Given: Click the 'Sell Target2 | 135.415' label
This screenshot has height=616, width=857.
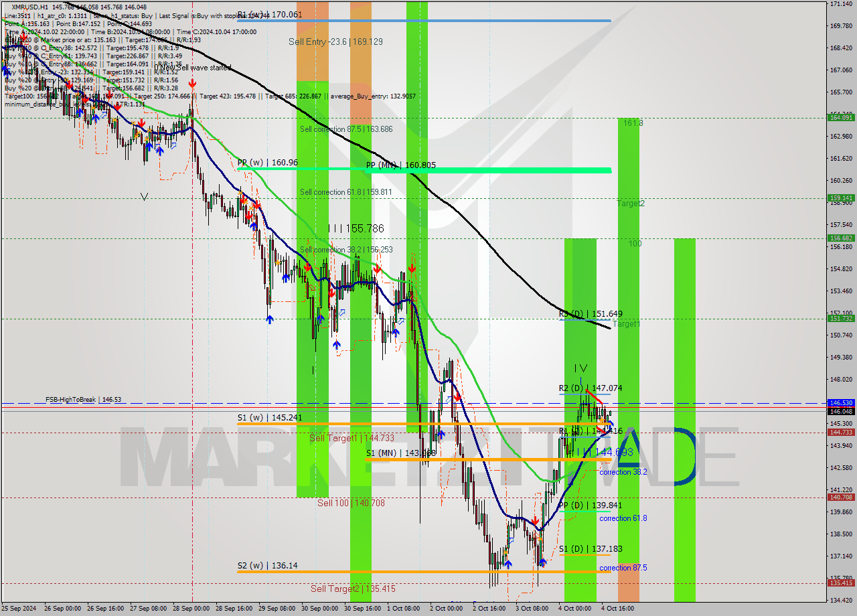Looking at the screenshot, I should [353, 589].
